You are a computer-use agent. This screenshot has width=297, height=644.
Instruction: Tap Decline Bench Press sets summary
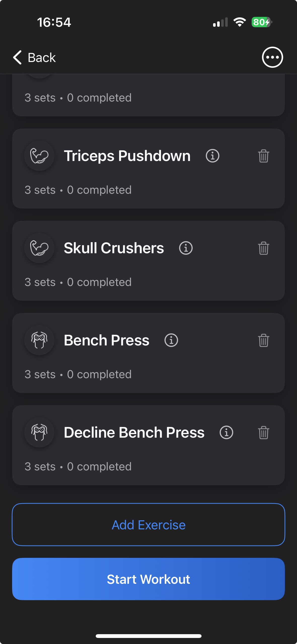(78, 467)
